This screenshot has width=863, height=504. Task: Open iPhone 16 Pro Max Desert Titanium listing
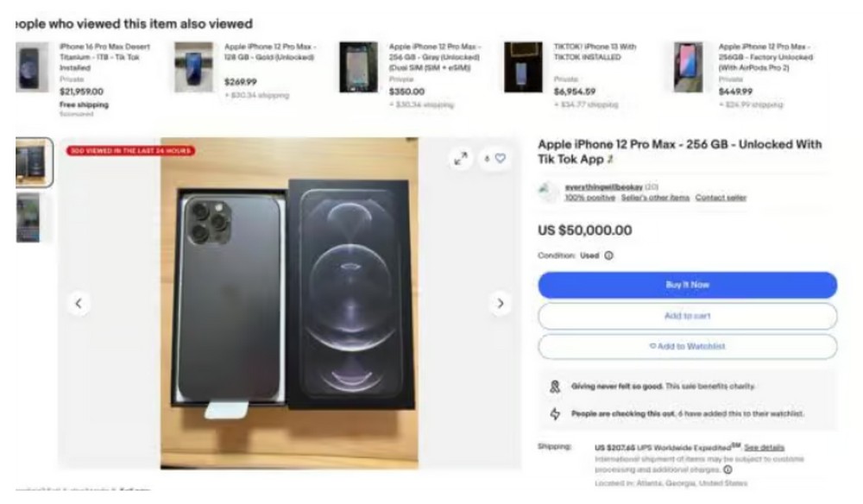tap(104, 57)
